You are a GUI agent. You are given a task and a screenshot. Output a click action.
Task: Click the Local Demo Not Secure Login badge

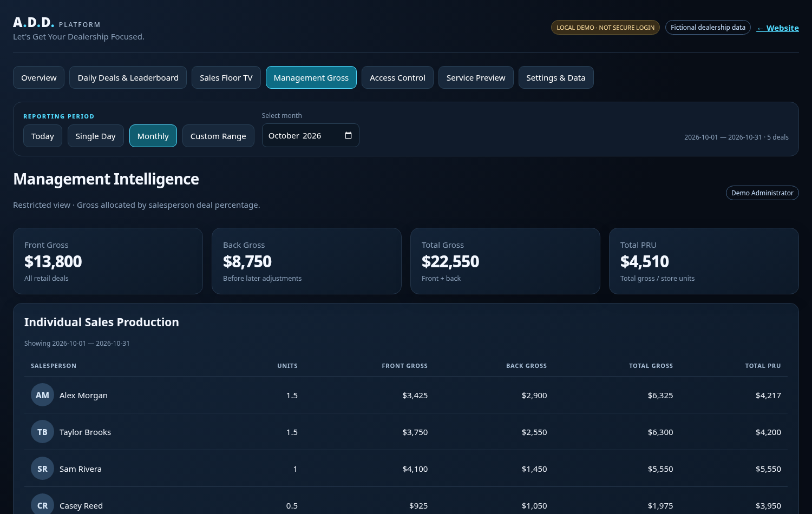pyautogui.click(x=605, y=28)
